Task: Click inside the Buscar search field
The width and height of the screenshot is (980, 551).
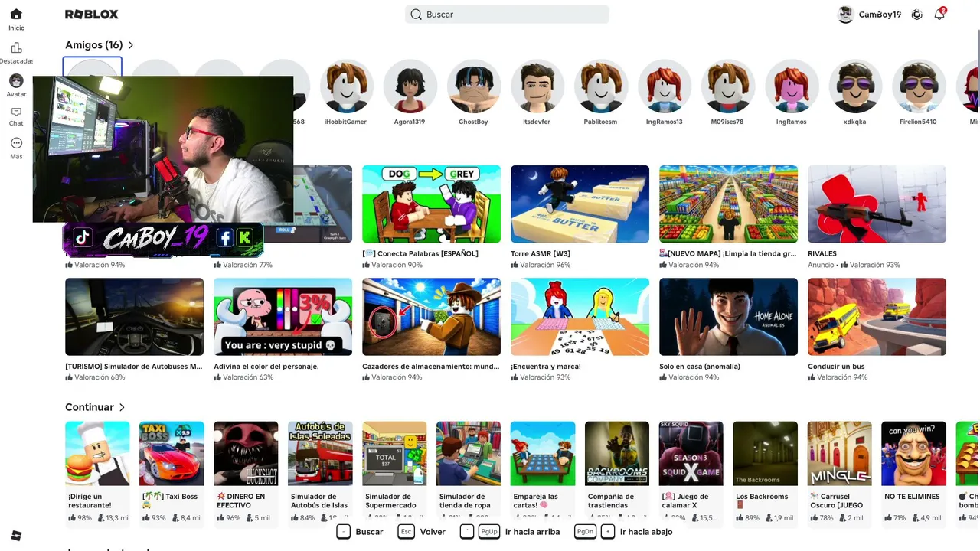Action: (x=507, y=15)
